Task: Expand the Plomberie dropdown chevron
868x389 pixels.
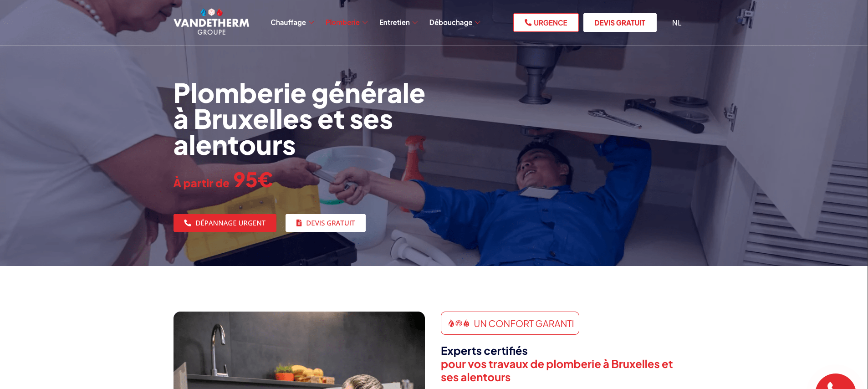Action: click(x=365, y=22)
